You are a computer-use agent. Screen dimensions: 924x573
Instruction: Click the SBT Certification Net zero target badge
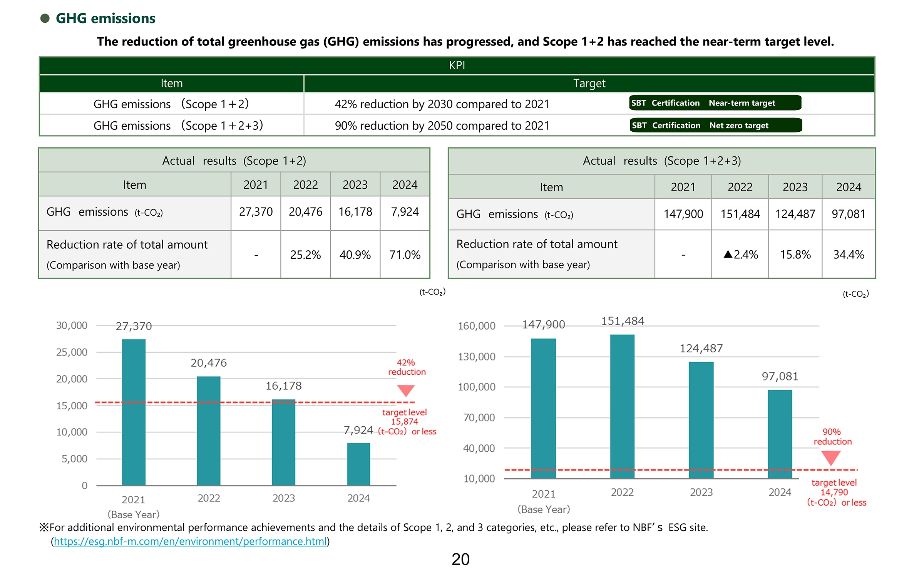click(x=716, y=125)
